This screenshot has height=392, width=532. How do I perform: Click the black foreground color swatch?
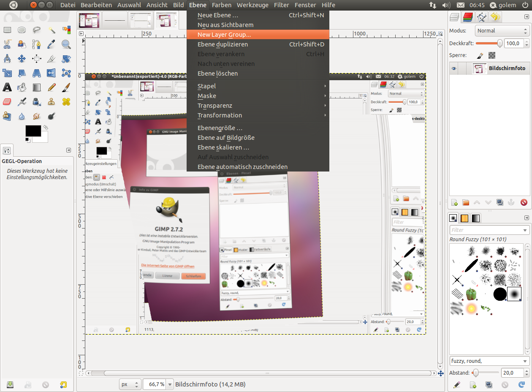pos(33,130)
